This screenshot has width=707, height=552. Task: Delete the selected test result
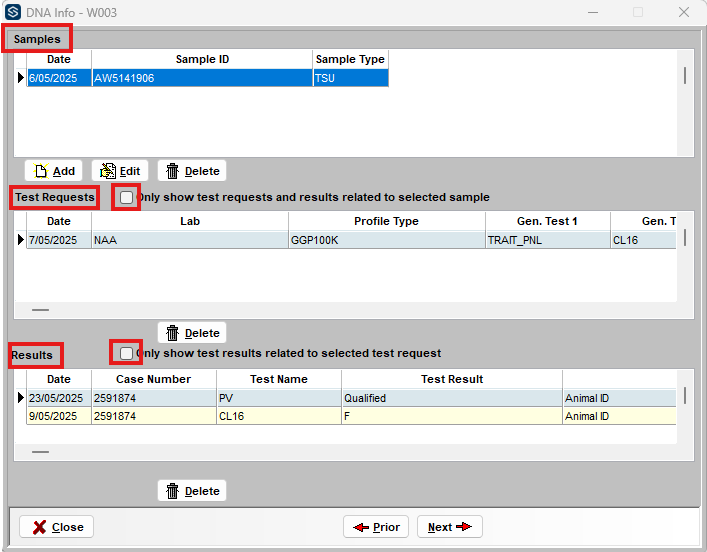tap(192, 491)
